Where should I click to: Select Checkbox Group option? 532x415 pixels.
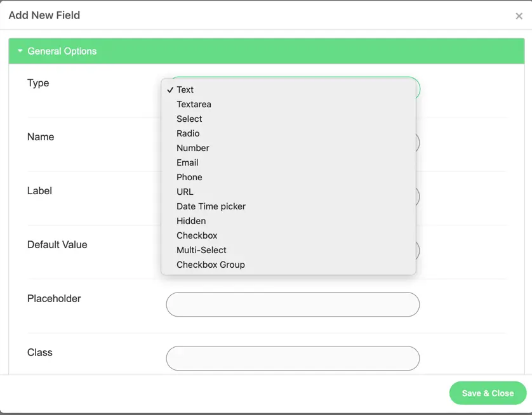point(211,265)
